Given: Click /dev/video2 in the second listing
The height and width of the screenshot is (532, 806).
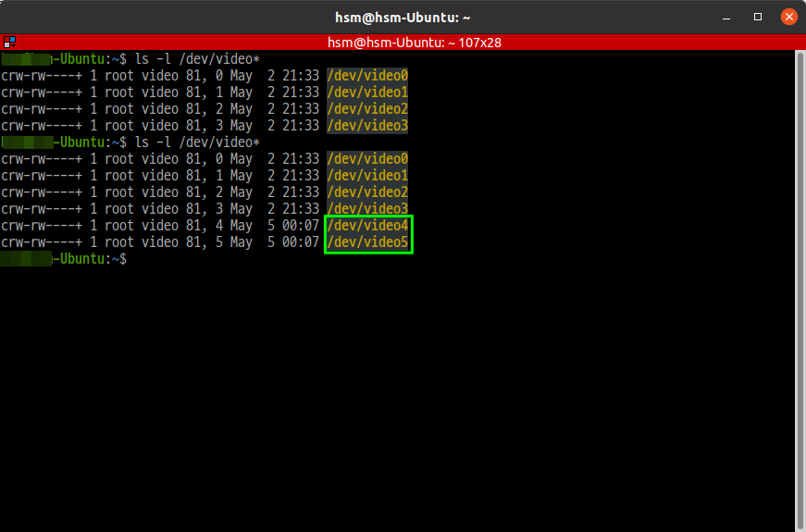Looking at the screenshot, I should coord(367,192).
